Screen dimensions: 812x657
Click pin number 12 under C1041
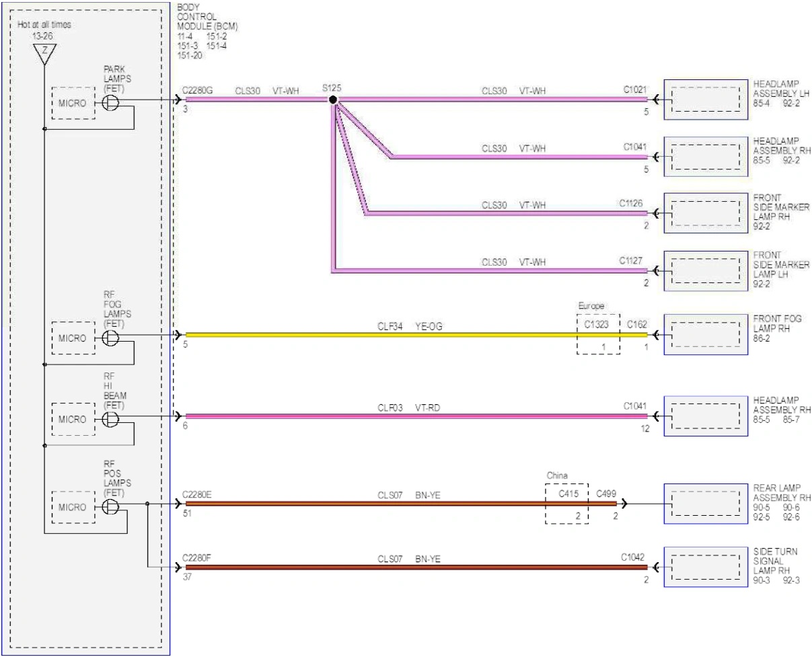(645, 429)
